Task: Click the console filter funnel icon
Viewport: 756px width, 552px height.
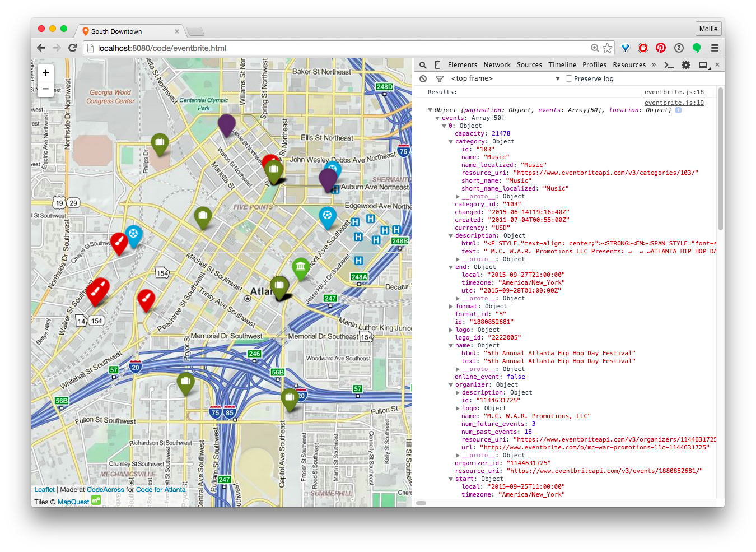Action: (439, 79)
